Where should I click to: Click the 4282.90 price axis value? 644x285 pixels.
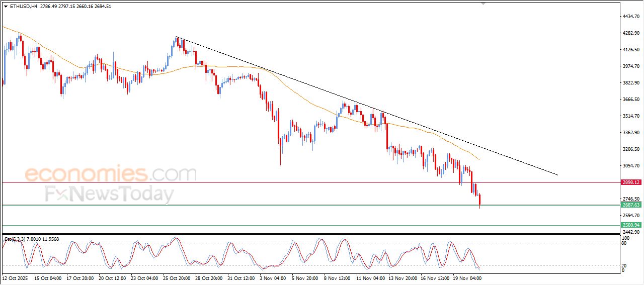pyautogui.click(x=630, y=33)
